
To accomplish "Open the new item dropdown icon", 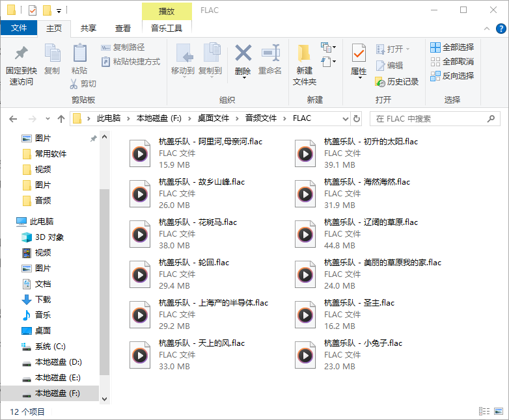I will pyautogui.click(x=328, y=47).
